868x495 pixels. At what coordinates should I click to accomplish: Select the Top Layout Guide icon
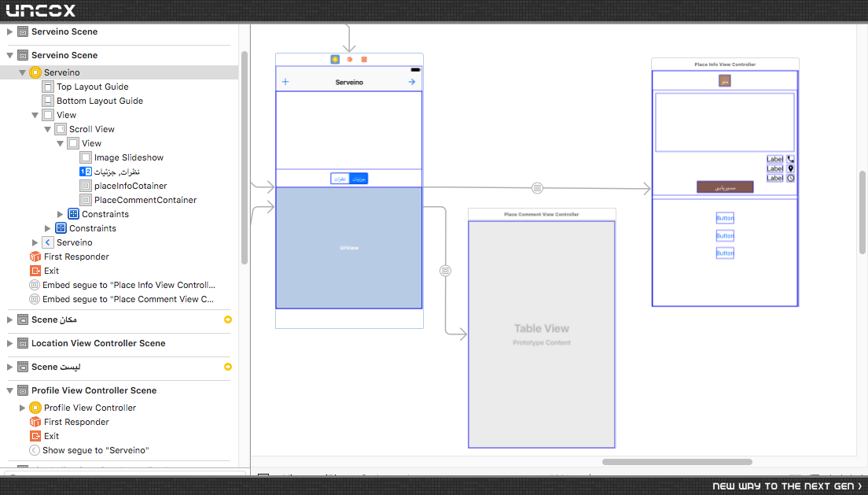pyautogui.click(x=48, y=87)
